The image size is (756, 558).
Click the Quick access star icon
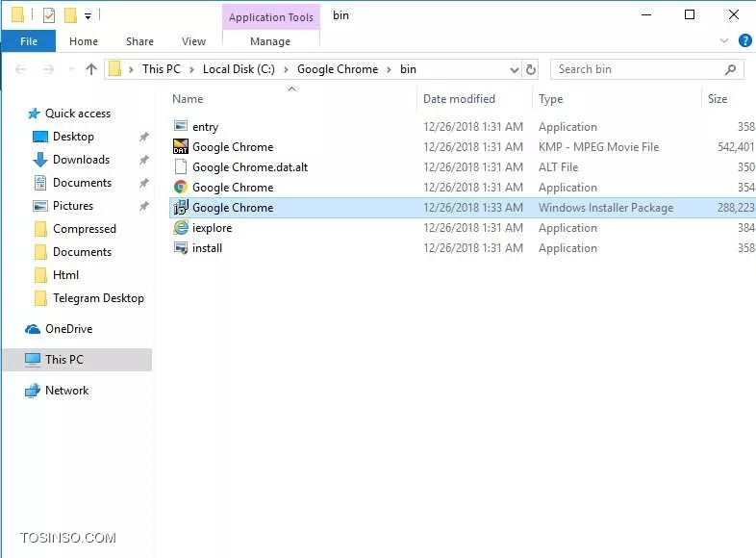point(34,114)
